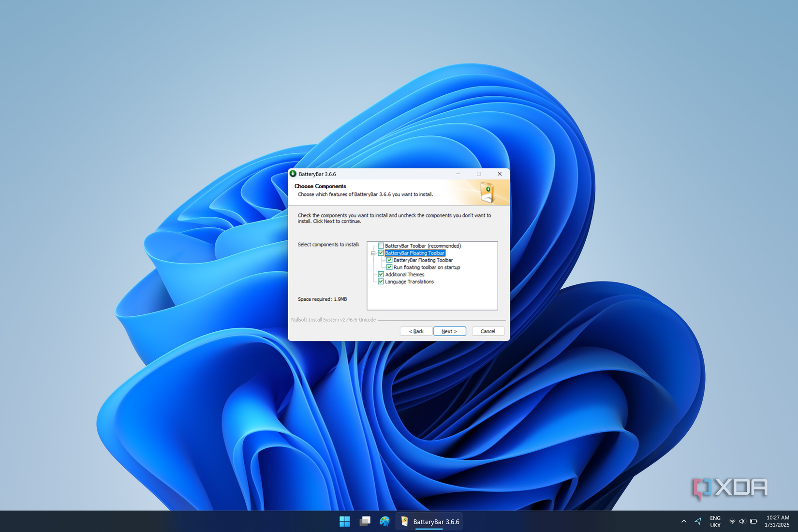798x532 pixels.
Task: Uncheck Run floating toolbar on startup
Action: point(390,267)
